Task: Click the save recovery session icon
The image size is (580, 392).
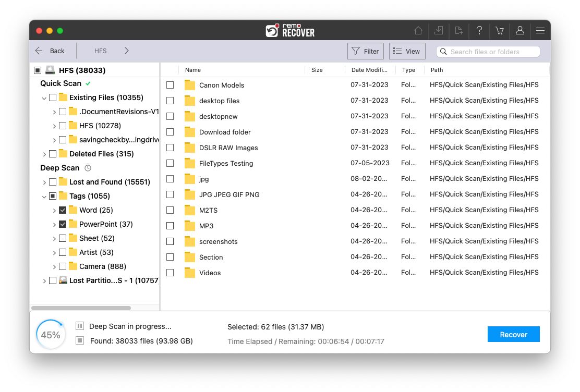Action: [x=438, y=31]
